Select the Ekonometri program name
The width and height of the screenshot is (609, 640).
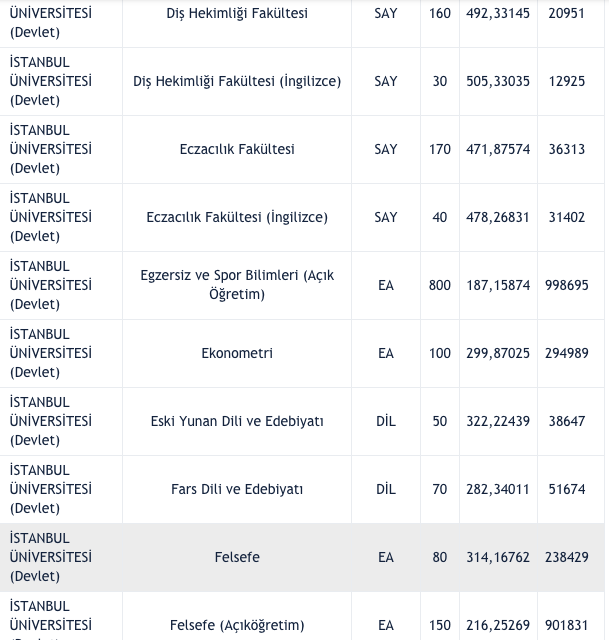click(237, 353)
